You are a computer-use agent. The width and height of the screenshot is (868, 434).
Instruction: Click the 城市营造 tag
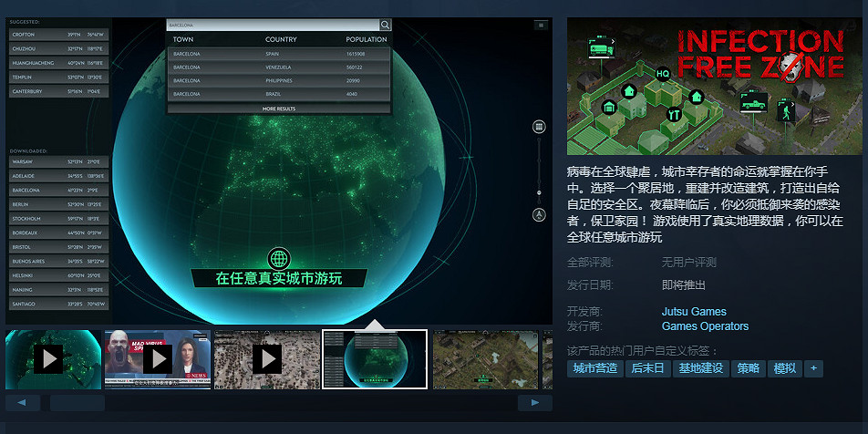tap(595, 368)
